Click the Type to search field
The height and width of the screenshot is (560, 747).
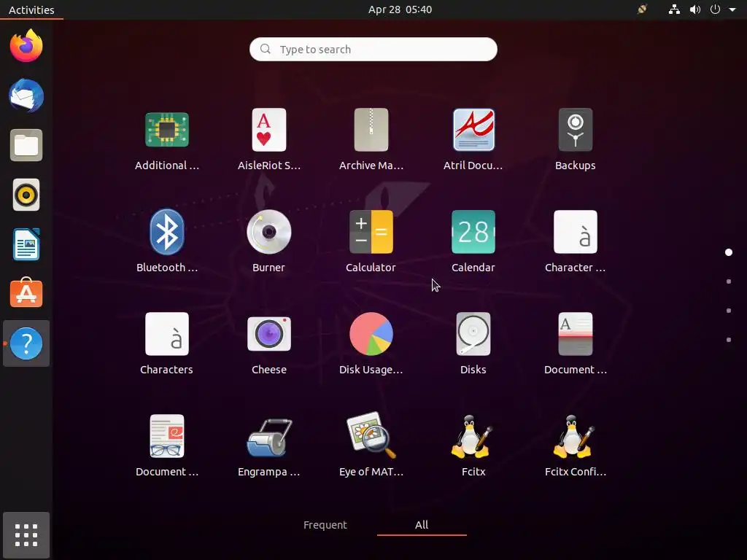(373, 49)
